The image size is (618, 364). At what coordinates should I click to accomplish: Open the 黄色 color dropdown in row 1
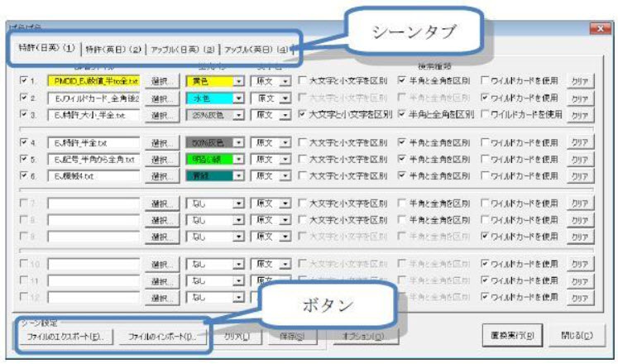coord(238,81)
